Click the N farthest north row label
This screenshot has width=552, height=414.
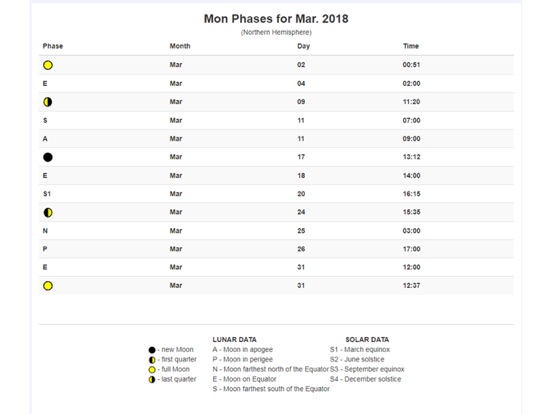45,231
